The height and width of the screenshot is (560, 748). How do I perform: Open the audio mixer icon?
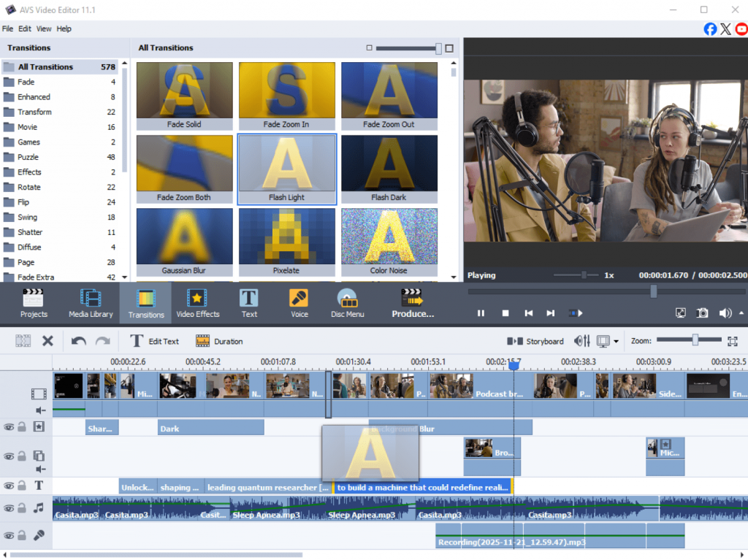tap(582, 341)
